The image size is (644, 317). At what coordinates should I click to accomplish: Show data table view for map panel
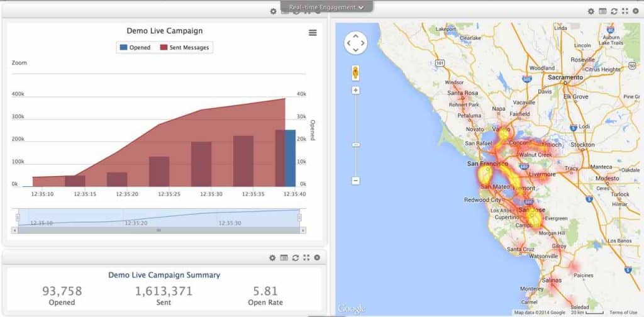(x=602, y=11)
